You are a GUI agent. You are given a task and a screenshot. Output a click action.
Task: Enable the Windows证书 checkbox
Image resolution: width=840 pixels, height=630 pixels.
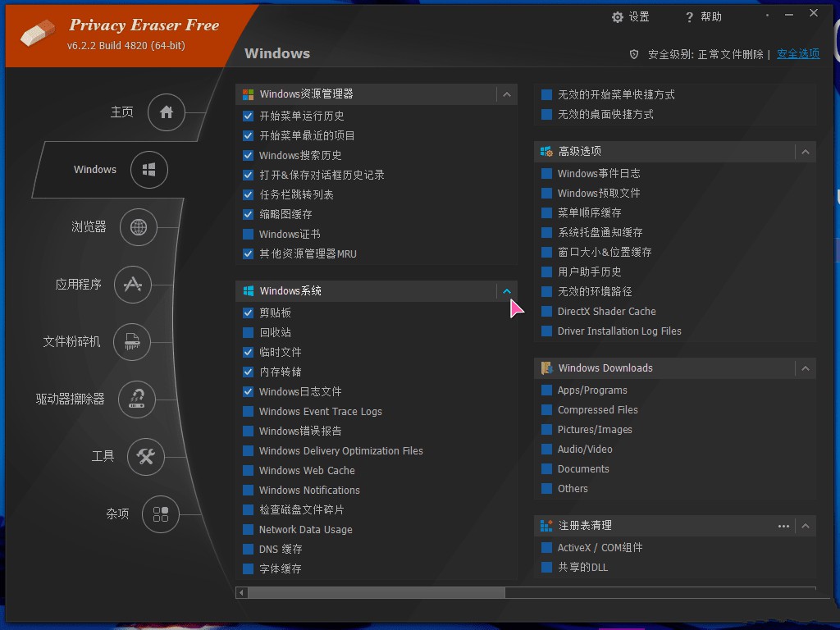click(x=248, y=234)
